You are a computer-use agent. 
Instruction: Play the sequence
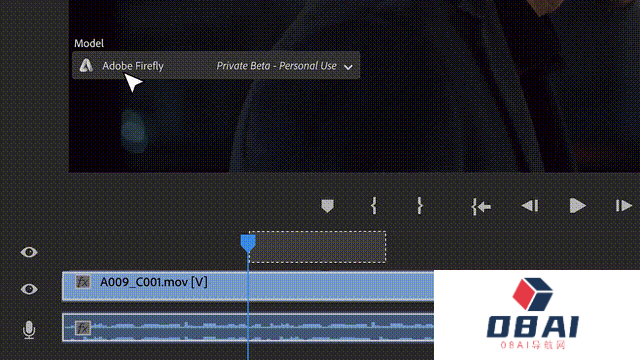pyautogui.click(x=577, y=206)
